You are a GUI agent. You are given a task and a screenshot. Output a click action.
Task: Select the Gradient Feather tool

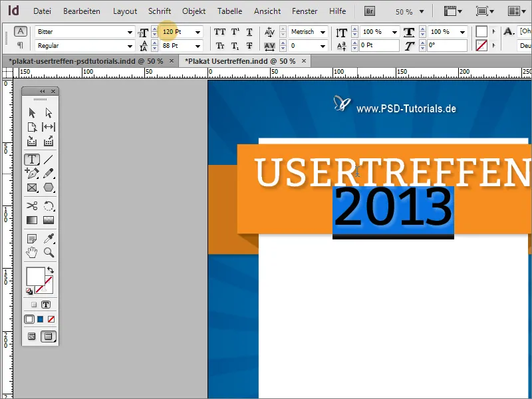49,220
